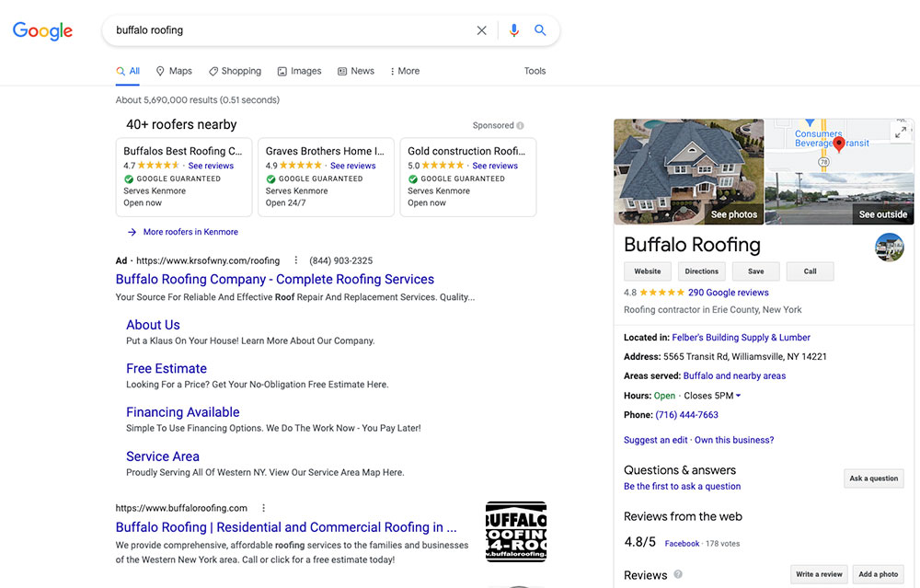The width and height of the screenshot is (920, 588).
Task: Open the Graves Brothers Home sponsored card
Action: tap(326, 178)
